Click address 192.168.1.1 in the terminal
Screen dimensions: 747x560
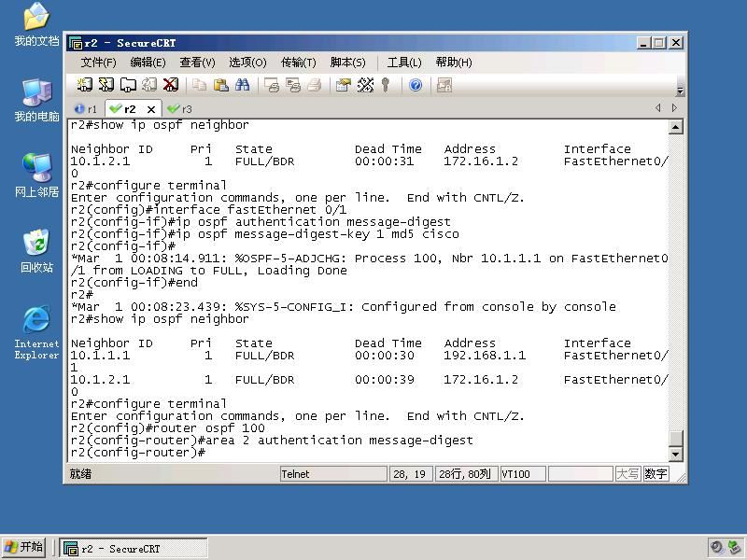pyautogui.click(x=485, y=356)
